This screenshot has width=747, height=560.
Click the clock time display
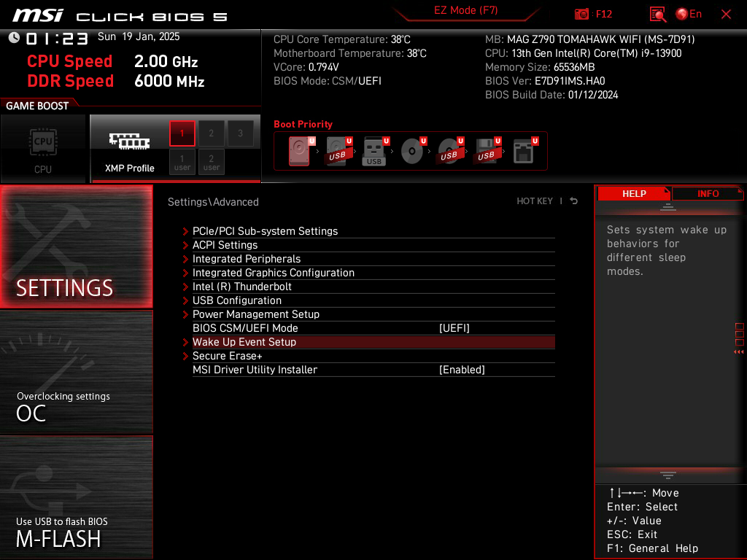click(x=57, y=38)
